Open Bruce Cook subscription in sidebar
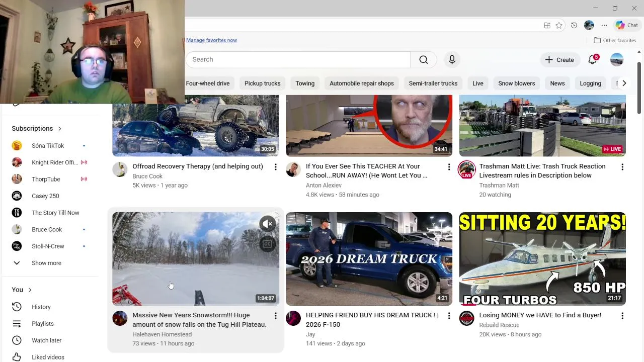The image size is (644, 362). 49,229
